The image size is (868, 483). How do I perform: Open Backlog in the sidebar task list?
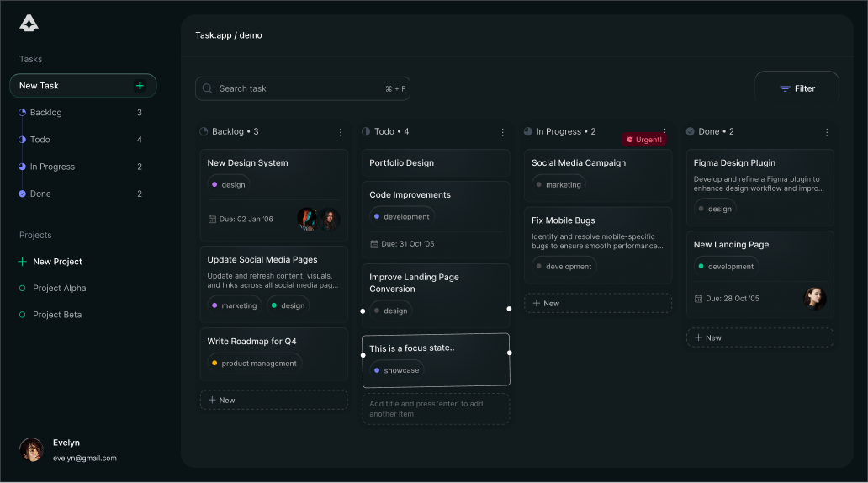tap(45, 113)
